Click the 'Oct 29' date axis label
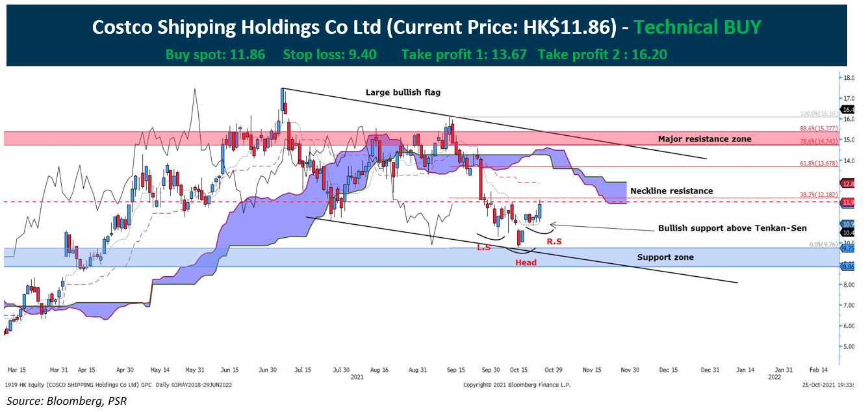The image size is (868, 412). coord(555,369)
